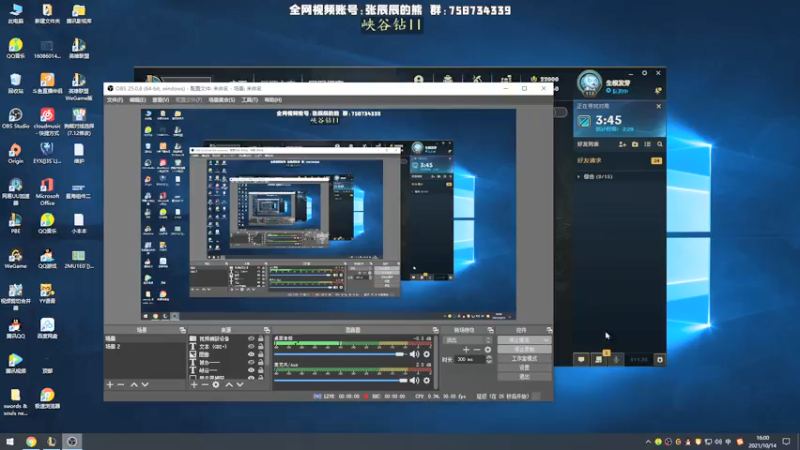Screen dimensions: 800x450
Task: Click the transition duration 300 ms field
Action: click(x=469, y=359)
